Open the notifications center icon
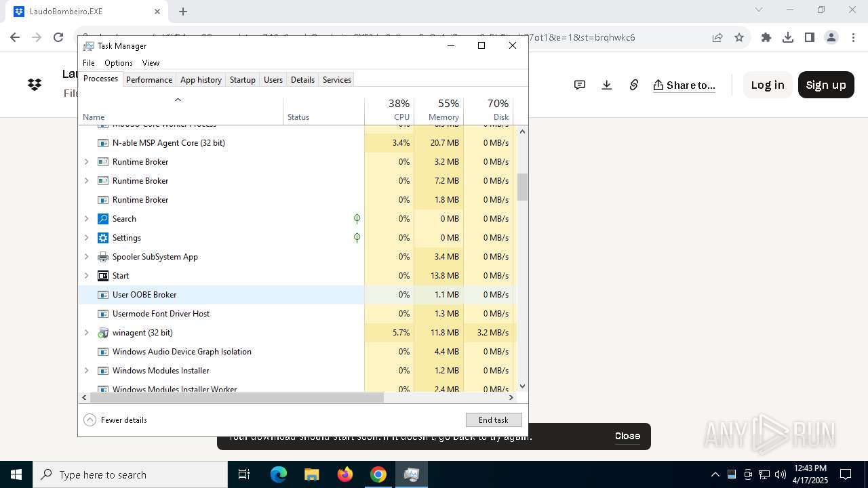Screen dimensions: 868x488 pos(846,474)
